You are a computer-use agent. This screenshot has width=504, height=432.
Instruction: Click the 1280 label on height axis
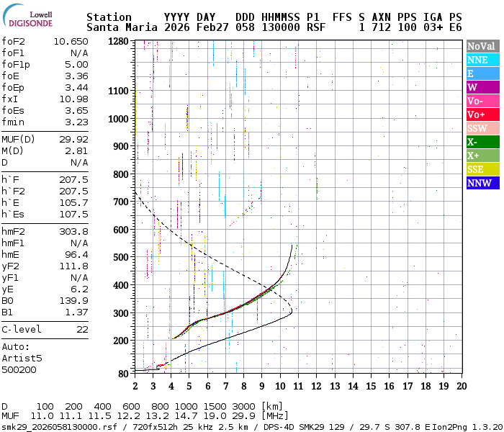click(118, 42)
